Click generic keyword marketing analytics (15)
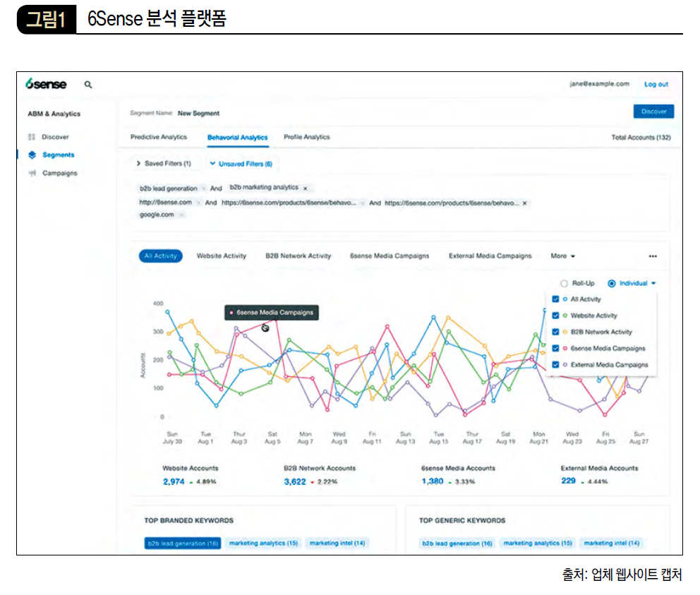 point(538,543)
